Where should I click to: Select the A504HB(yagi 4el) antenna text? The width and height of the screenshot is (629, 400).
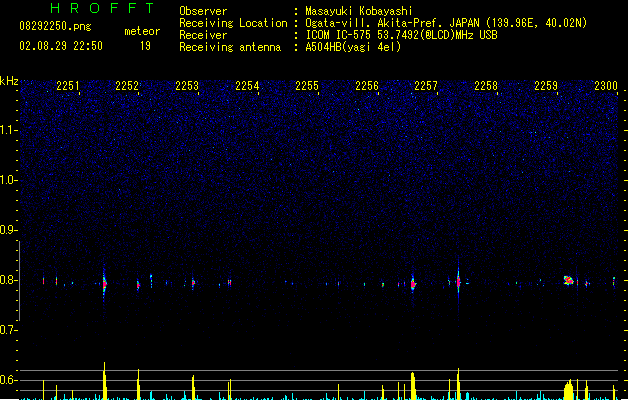click(x=353, y=47)
